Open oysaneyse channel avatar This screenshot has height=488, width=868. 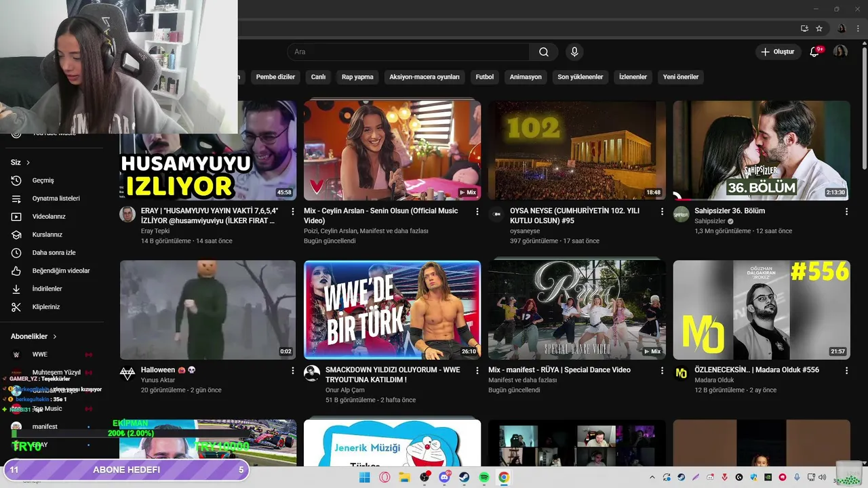tap(496, 214)
